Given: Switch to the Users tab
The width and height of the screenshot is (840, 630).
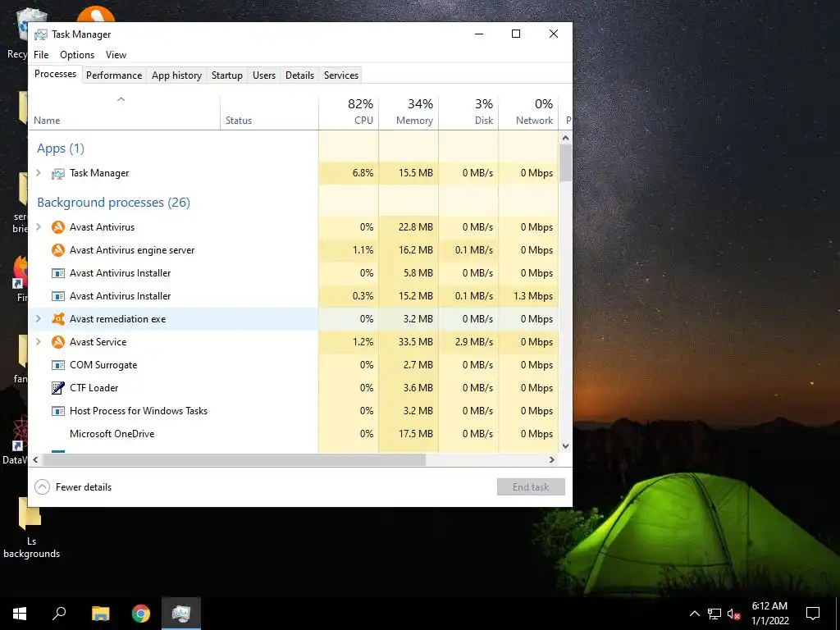Looking at the screenshot, I should [x=264, y=75].
